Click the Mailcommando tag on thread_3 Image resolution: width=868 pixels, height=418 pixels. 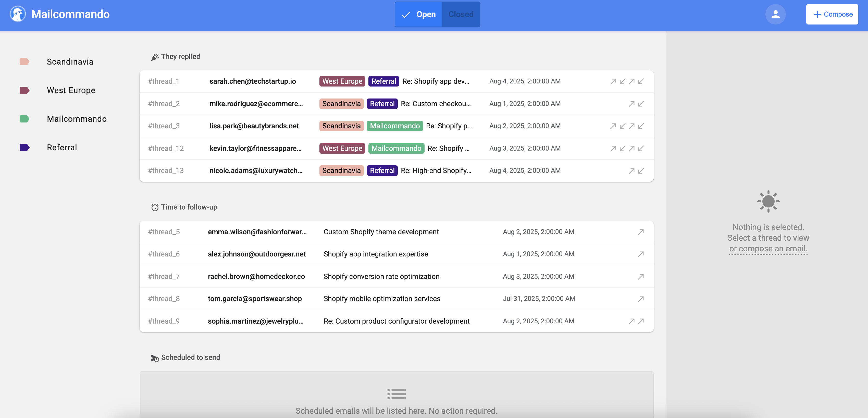394,126
